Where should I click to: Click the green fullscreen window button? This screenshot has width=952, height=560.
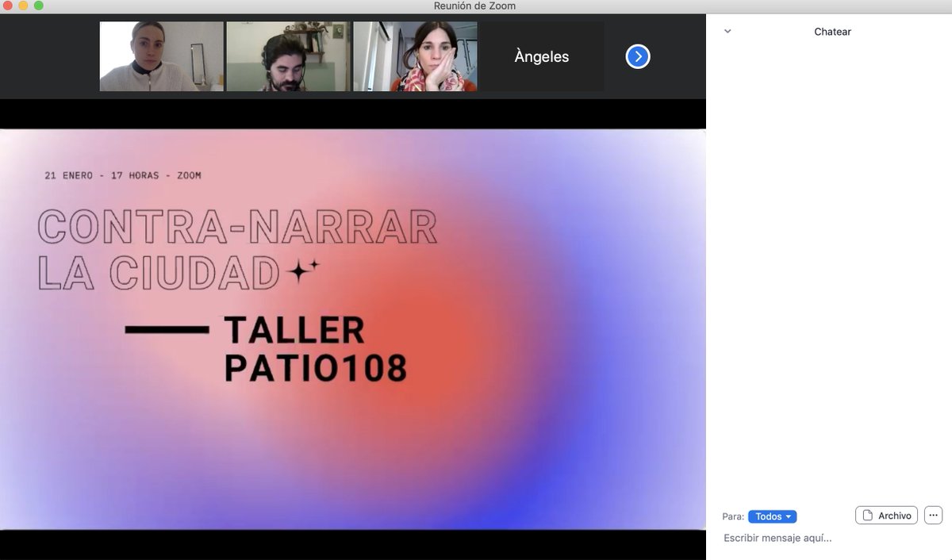pyautogui.click(x=38, y=6)
